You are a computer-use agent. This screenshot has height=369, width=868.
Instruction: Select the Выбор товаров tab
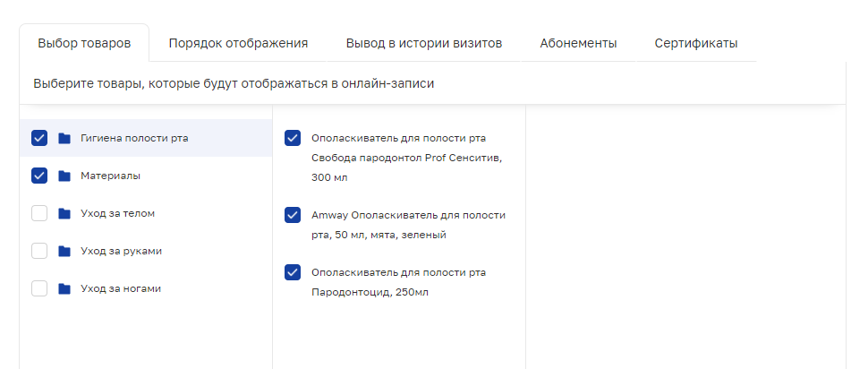(x=84, y=43)
